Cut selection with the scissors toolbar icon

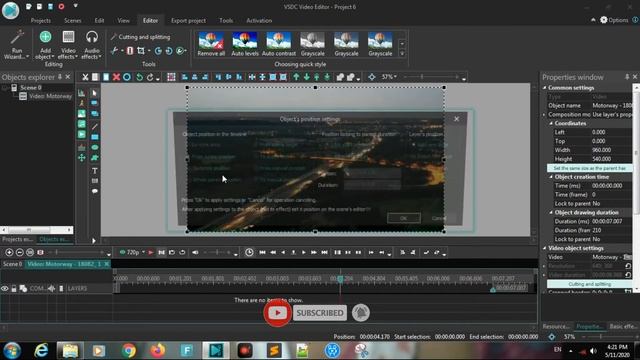[85, 77]
